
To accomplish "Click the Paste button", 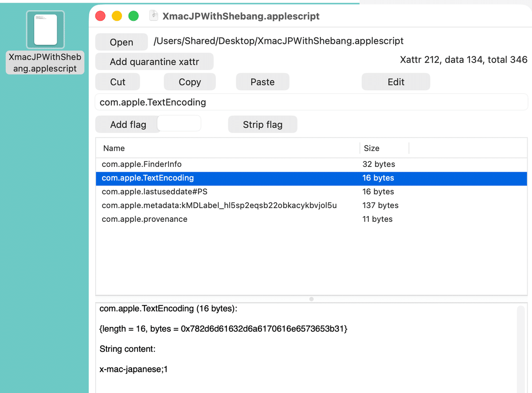I will [262, 82].
